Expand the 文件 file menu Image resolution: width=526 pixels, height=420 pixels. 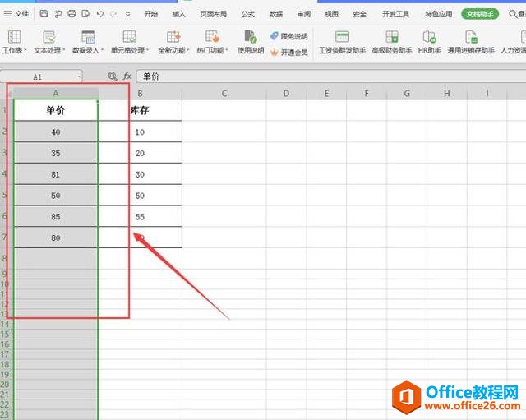(x=16, y=14)
